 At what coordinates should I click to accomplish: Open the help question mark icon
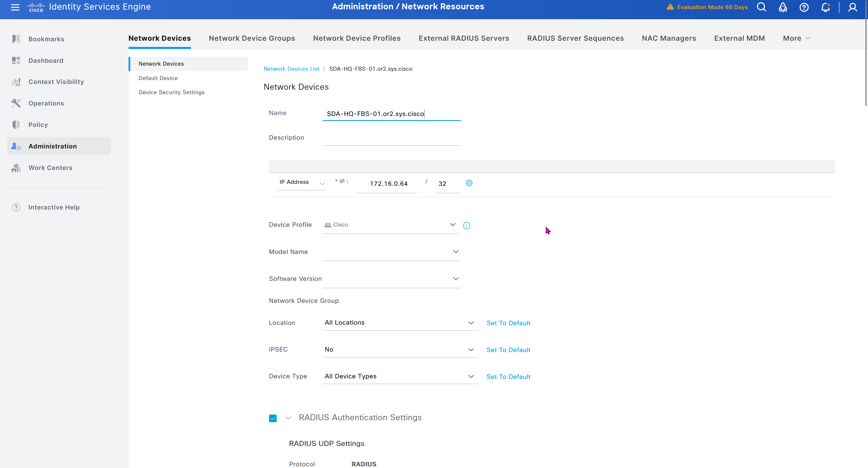click(x=804, y=7)
